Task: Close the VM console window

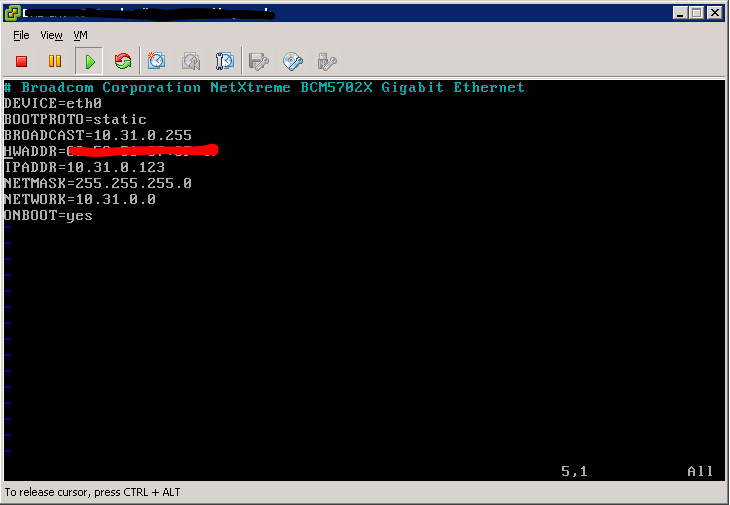Action: (715, 13)
